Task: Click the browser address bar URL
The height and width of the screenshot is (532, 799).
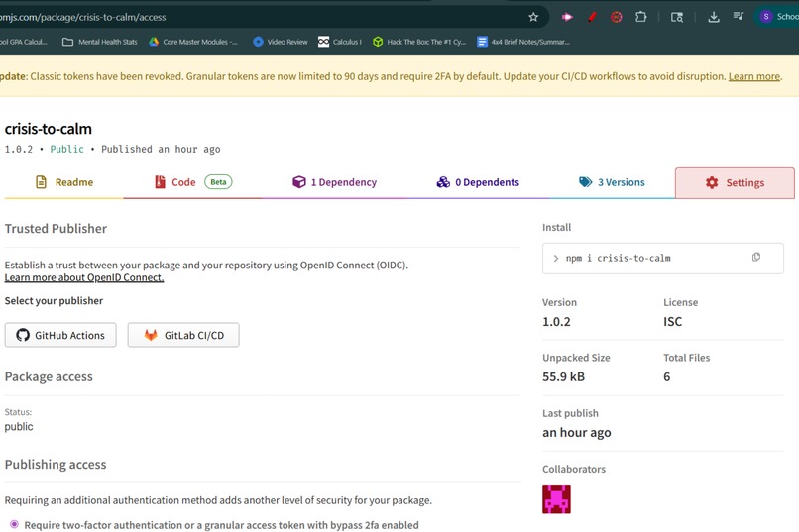Action: pos(83,17)
